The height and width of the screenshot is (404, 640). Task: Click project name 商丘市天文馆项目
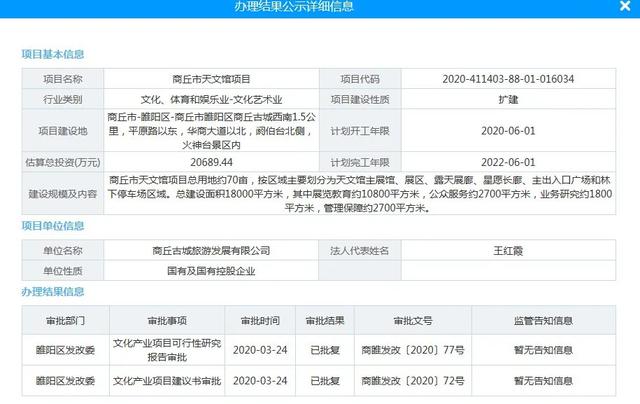211,79
